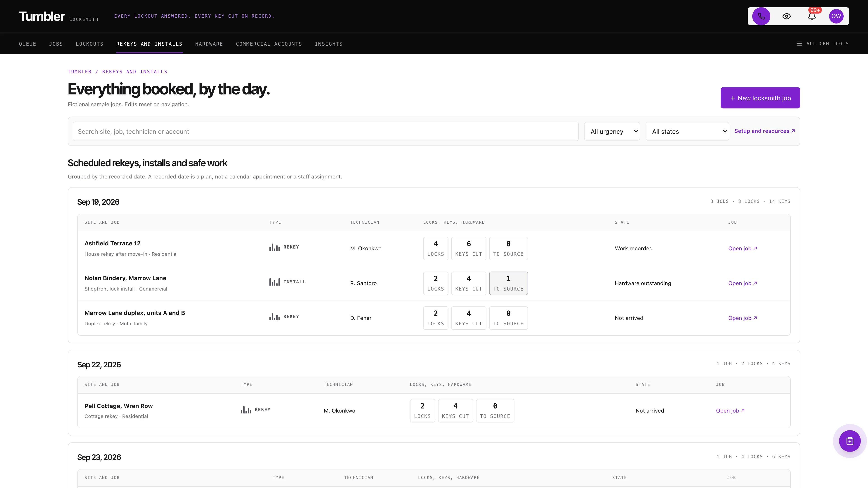Click the Sep 23, 2026 date heading
The width and height of the screenshot is (868, 488).
pos(99,457)
